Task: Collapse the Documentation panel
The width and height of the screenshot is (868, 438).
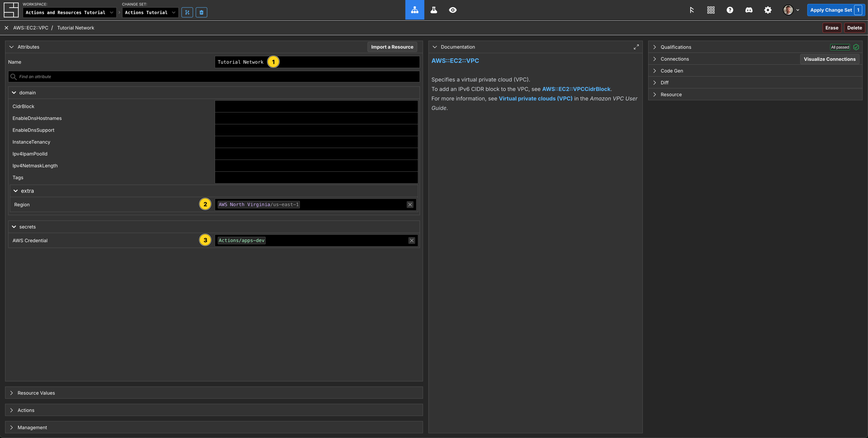Action: (x=435, y=47)
